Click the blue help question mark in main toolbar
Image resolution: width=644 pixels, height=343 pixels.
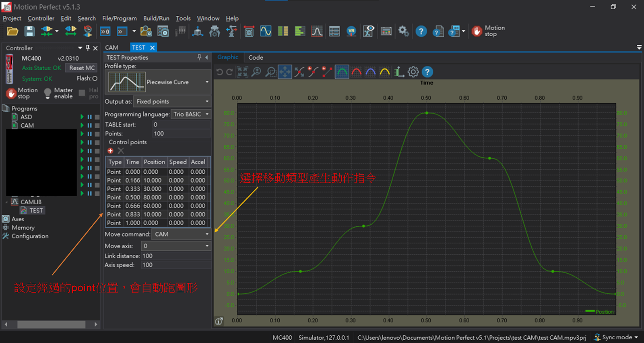coord(421,31)
